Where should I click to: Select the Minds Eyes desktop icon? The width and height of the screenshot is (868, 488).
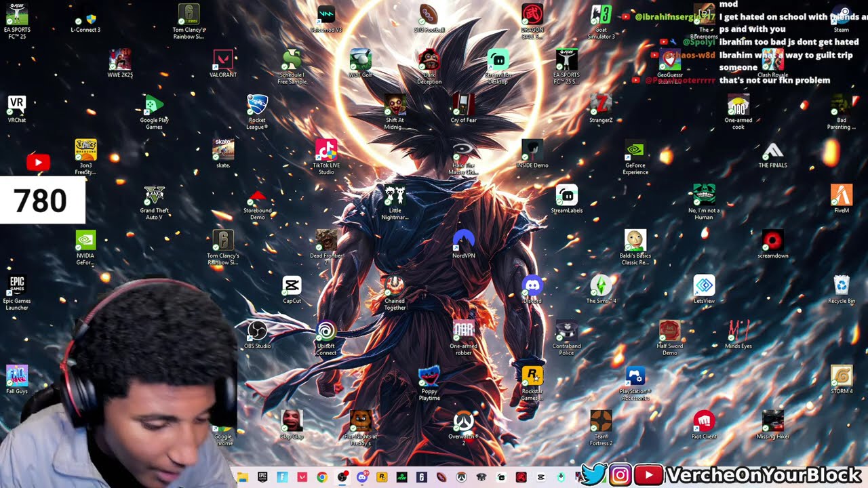pos(738,335)
